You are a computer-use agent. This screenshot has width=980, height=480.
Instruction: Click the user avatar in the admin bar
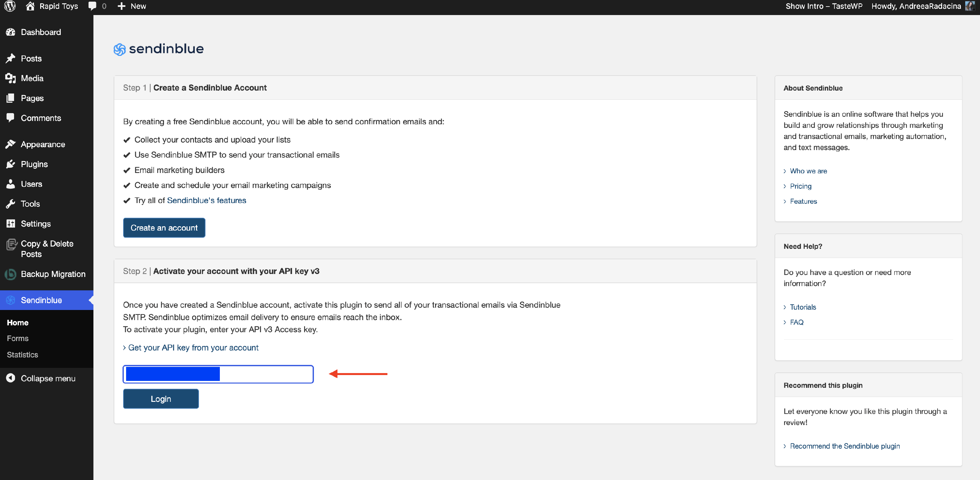click(970, 6)
